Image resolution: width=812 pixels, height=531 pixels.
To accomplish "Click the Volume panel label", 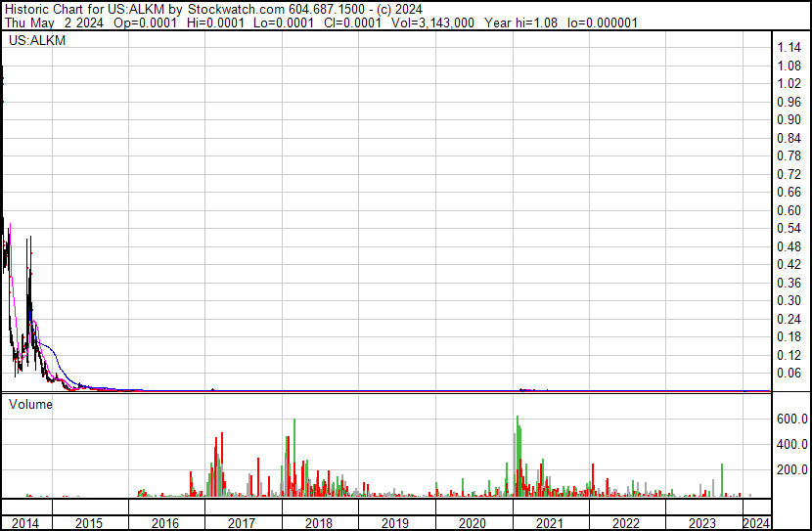I will [30, 404].
